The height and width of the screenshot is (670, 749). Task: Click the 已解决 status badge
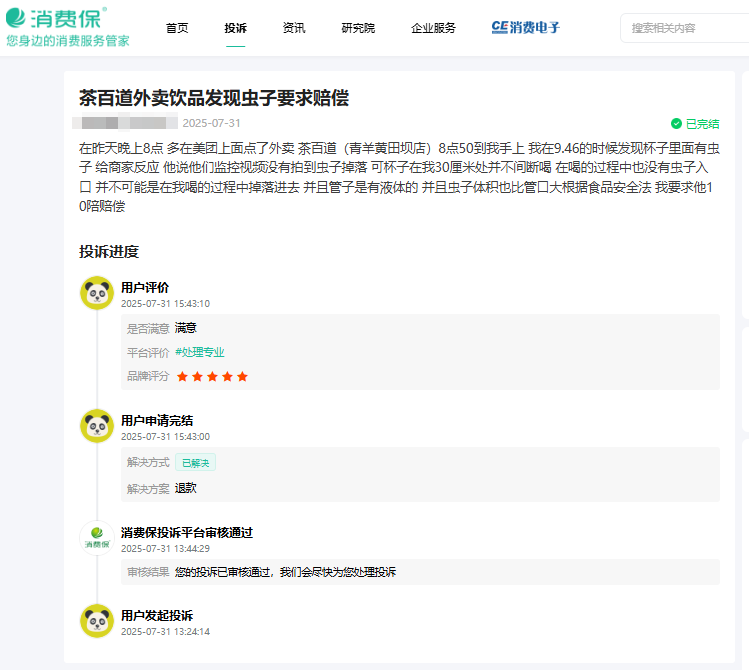click(195, 462)
